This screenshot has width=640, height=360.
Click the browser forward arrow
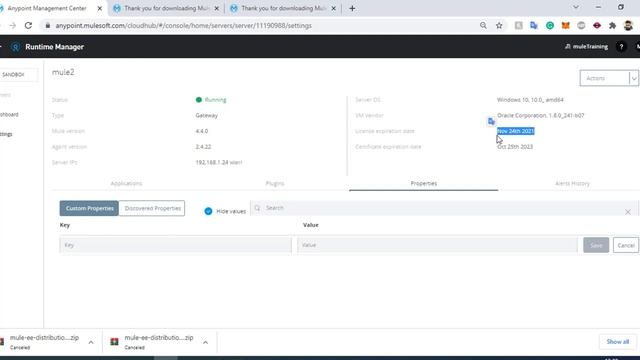click(13, 25)
